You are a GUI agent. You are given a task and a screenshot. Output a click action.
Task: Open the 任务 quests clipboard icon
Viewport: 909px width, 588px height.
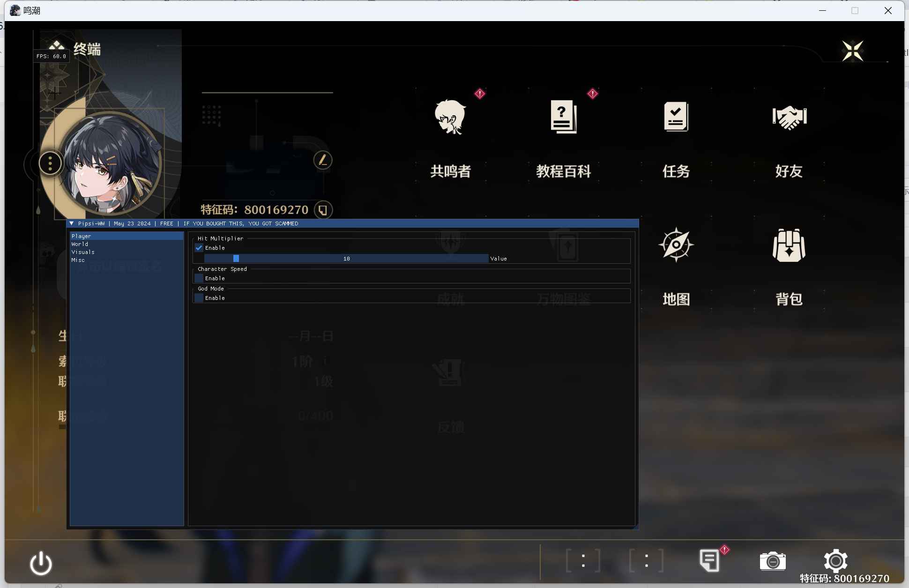coord(676,117)
